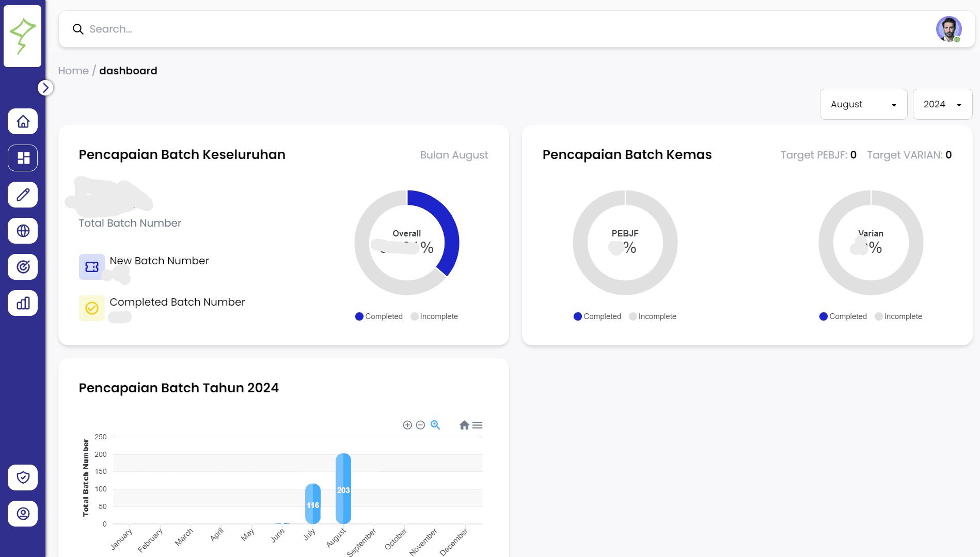This screenshot has height=557, width=980.
Task: Toggle Completed legend in Varian chart
Action: [x=843, y=316]
